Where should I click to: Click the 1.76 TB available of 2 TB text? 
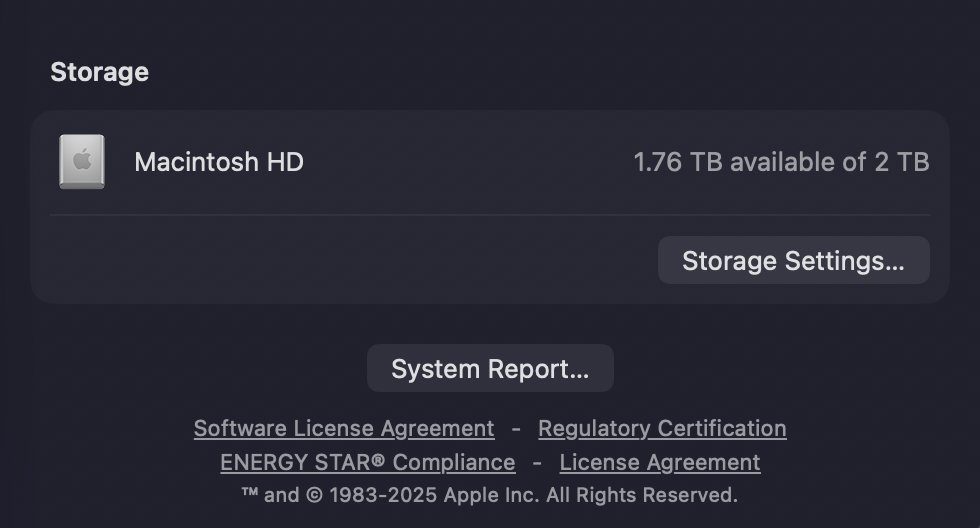(x=781, y=162)
